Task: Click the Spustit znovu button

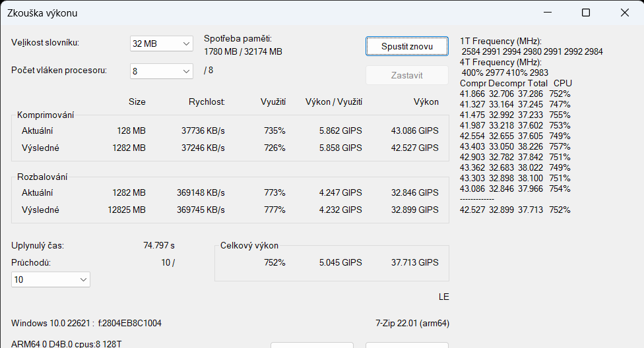Action: click(x=406, y=46)
